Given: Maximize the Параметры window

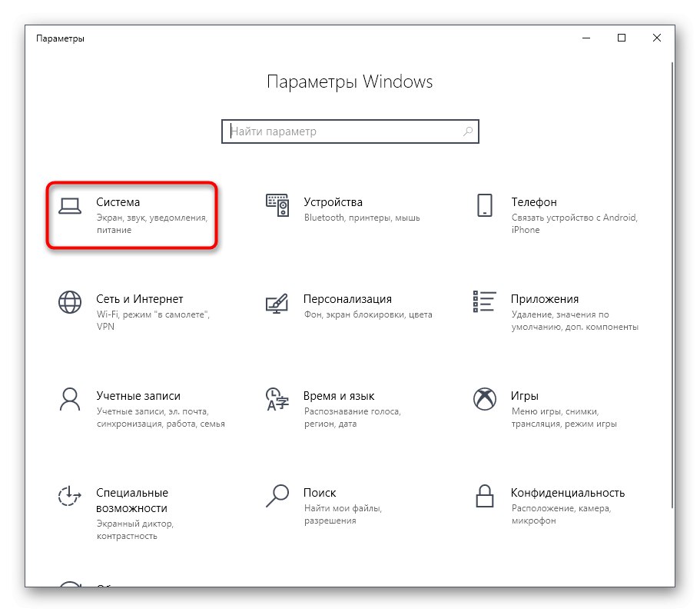Looking at the screenshot, I should coord(622,38).
